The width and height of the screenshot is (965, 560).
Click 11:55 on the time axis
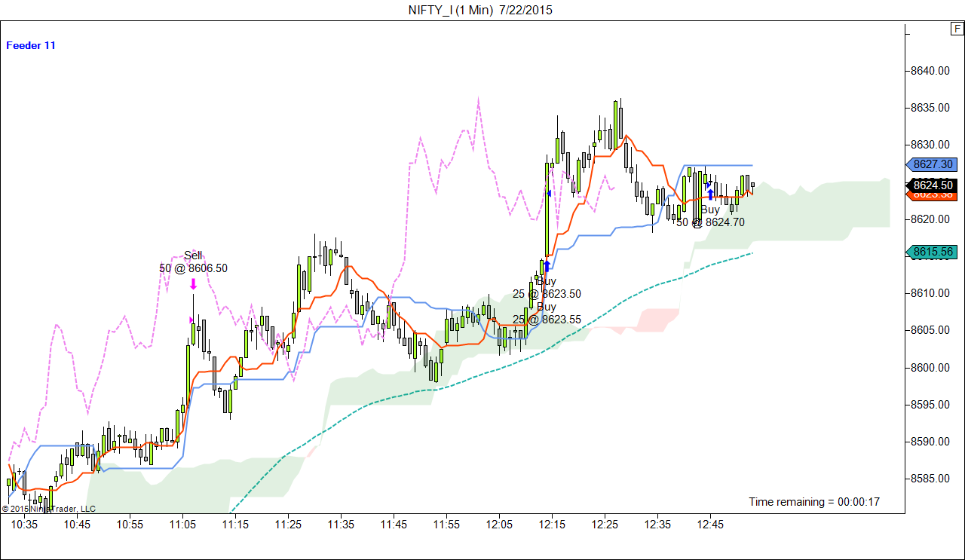point(447,524)
